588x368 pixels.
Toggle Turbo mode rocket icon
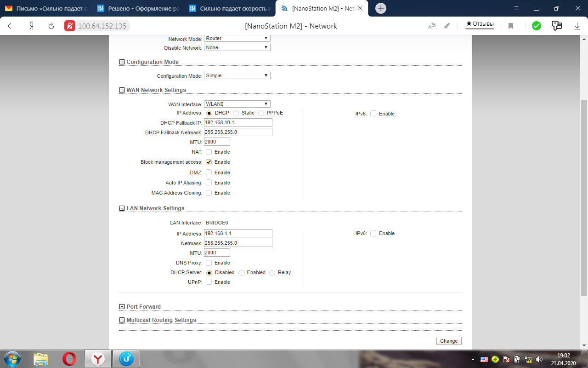pos(447,26)
